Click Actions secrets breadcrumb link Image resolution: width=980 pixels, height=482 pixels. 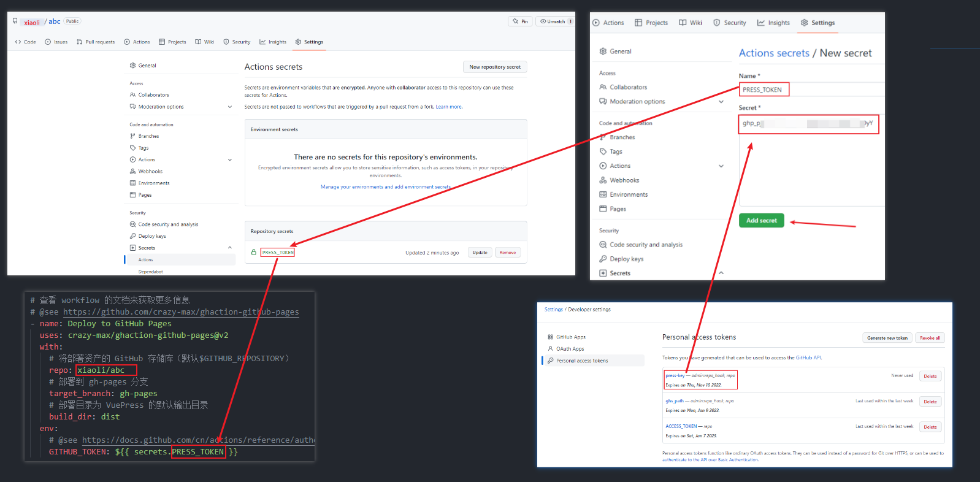774,53
